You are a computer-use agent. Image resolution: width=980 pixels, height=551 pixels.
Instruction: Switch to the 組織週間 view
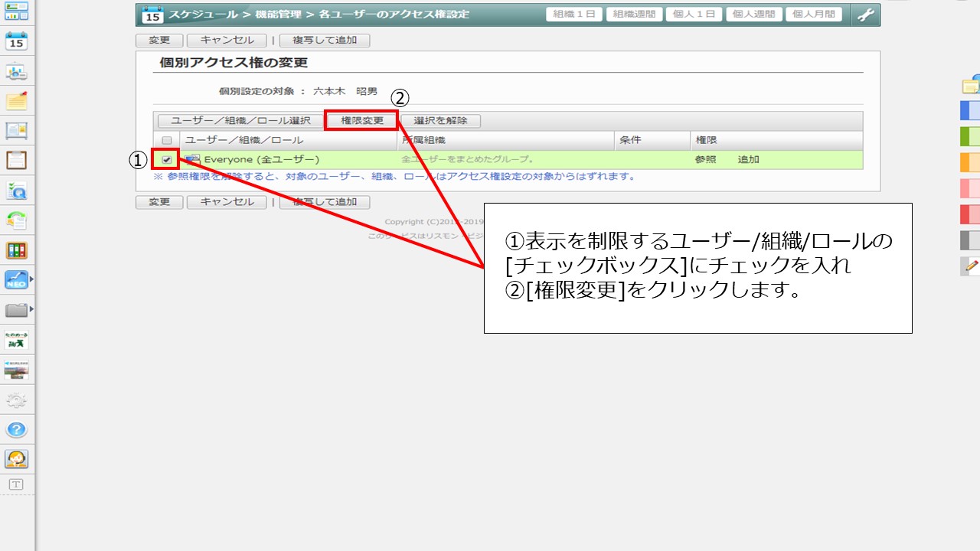click(x=634, y=15)
